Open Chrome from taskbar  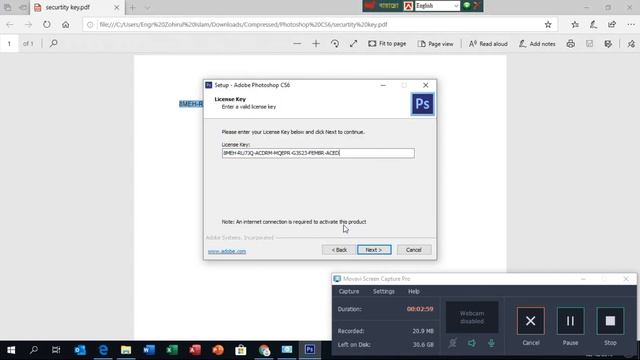[x=264, y=350]
